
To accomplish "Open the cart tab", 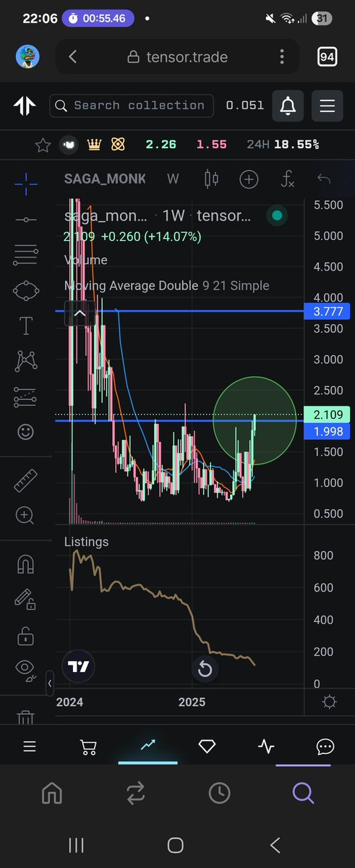I will click(88, 746).
